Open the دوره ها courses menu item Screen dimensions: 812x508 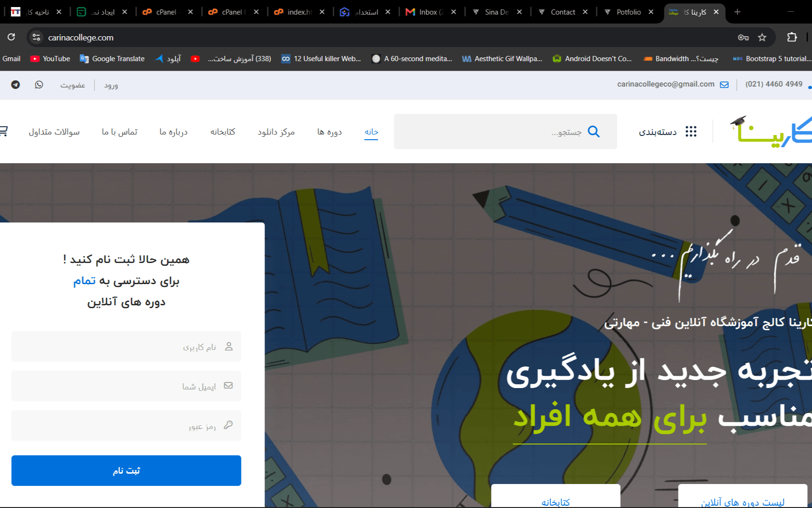coord(329,132)
